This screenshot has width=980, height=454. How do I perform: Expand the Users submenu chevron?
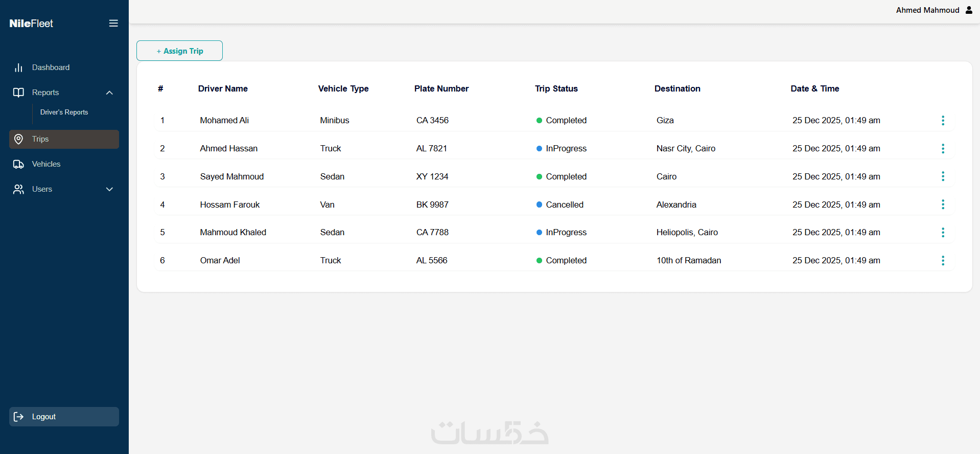pos(109,189)
